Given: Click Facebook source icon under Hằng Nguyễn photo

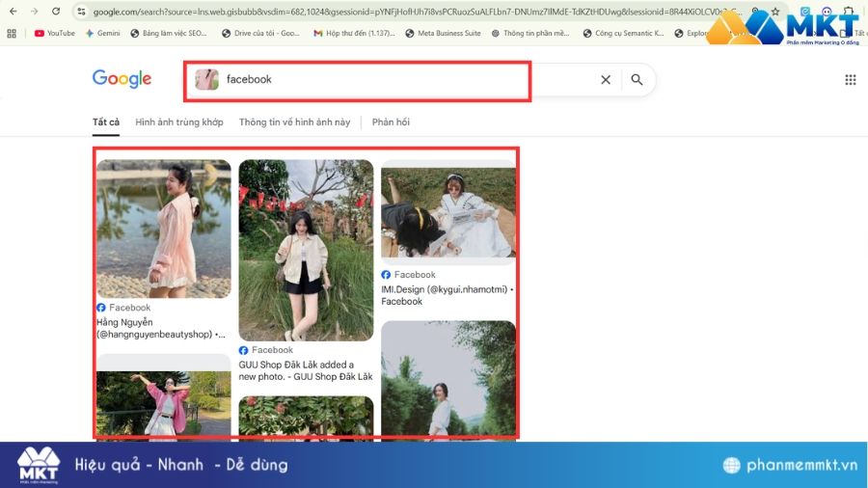Looking at the screenshot, I should 100,308.
